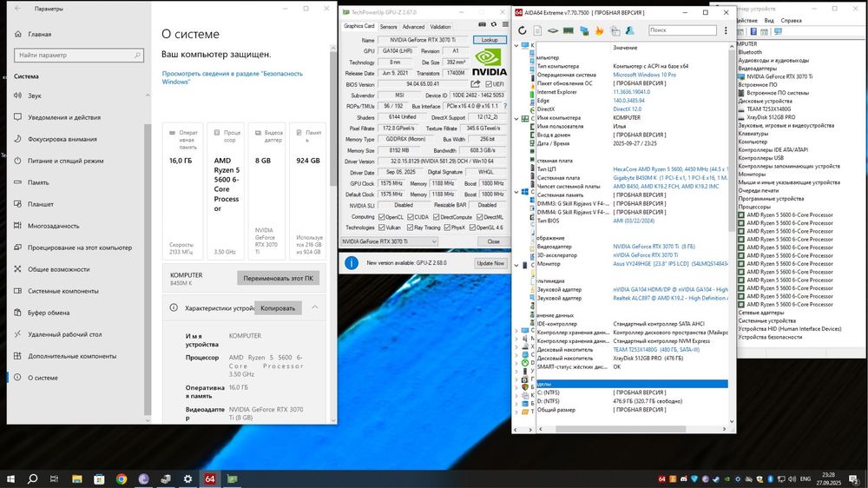Viewport: 868px width, 488px height.
Task: Open taskbar search magnifier
Action: pos(32,479)
